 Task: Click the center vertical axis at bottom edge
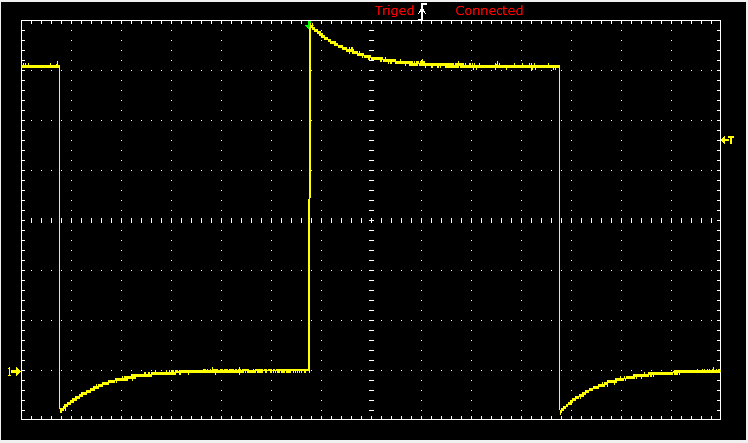click(x=370, y=416)
